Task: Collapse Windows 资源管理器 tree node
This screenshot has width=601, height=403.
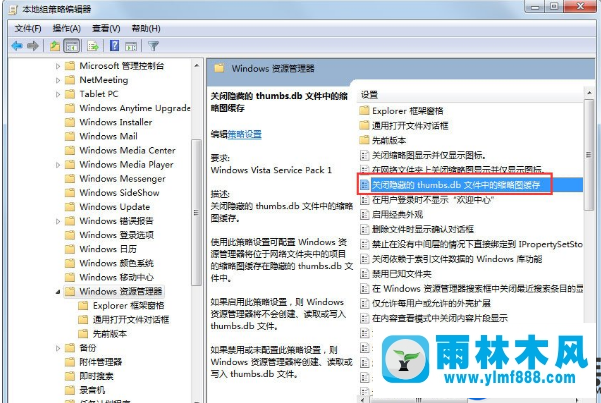Action: pos(58,292)
